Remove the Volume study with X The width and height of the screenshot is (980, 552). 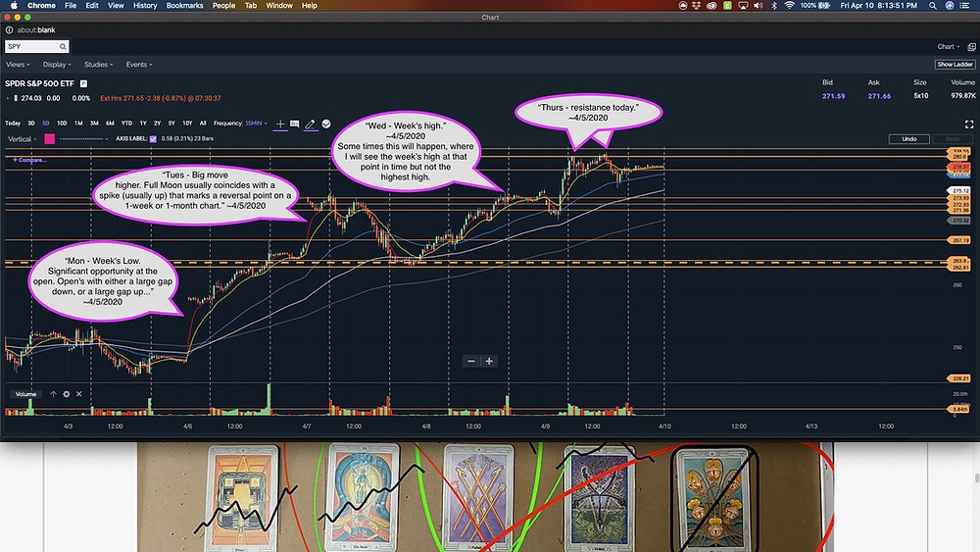click(x=78, y=394)
